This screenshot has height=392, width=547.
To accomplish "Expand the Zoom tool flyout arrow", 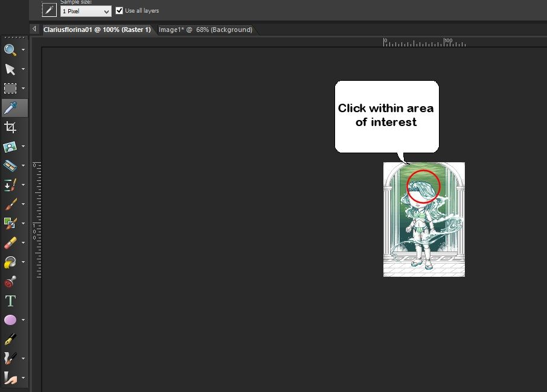I will (x=23, y=50).
